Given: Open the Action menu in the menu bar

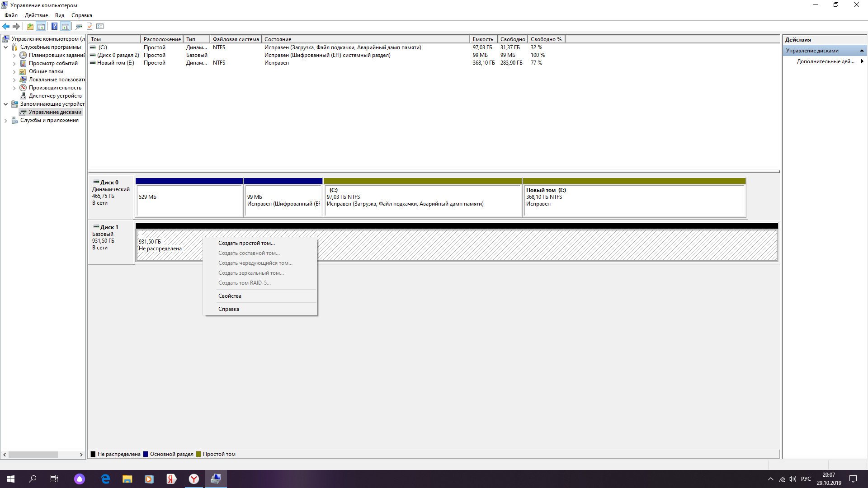Looking at the screenshot, I should pos(36,15).
